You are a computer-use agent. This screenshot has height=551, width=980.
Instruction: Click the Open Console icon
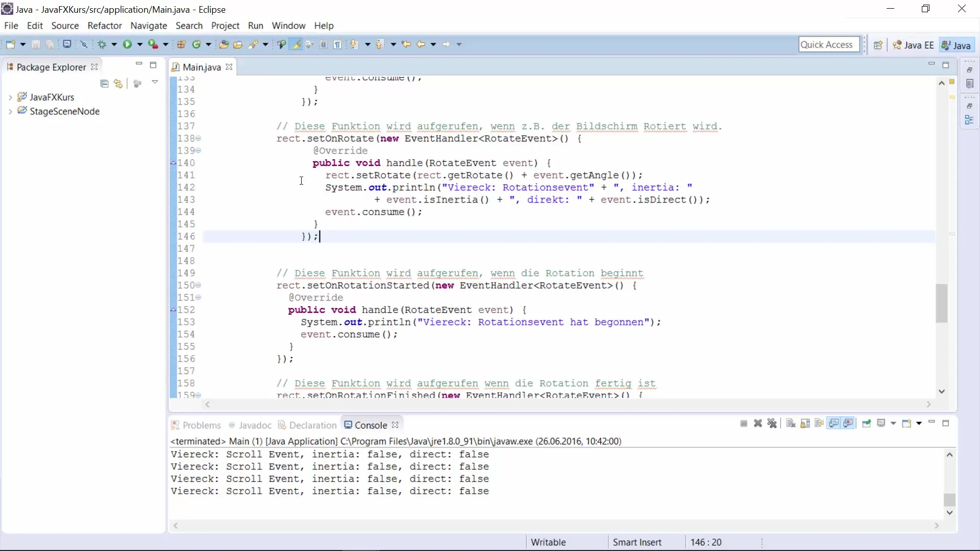pos(906,423)
